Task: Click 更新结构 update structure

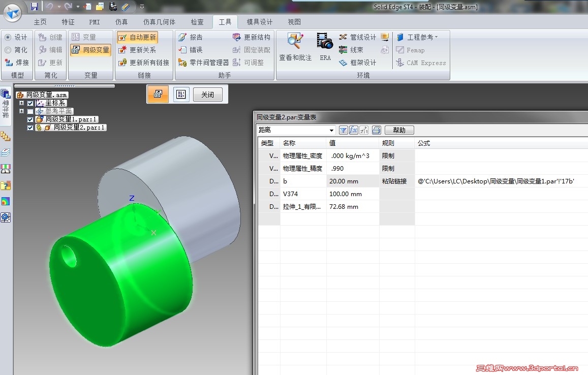Action: [x=251, y=37]
